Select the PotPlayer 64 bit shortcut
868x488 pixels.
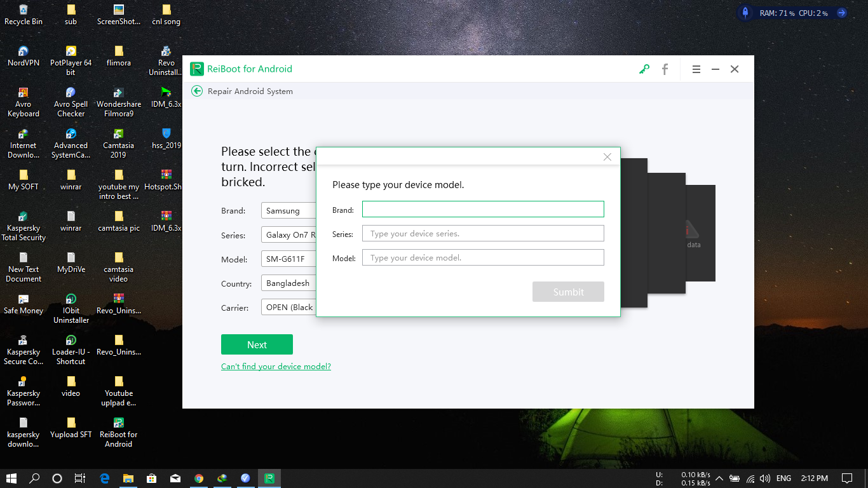click(71, 60)
